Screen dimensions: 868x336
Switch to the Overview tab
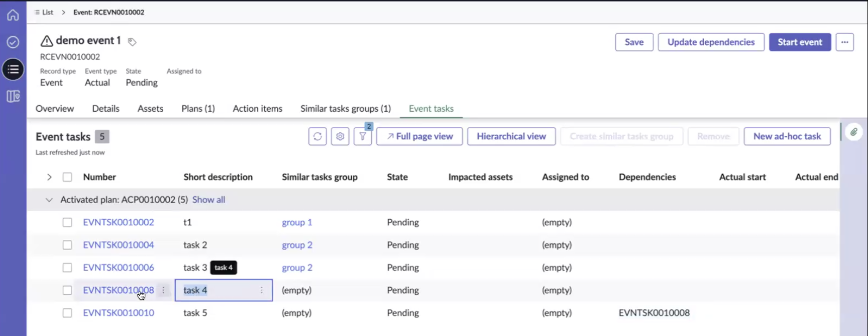55,109
